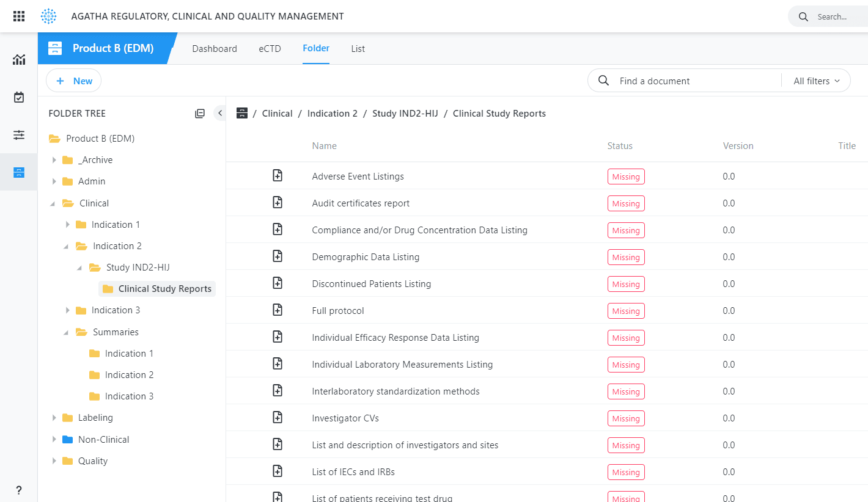Viewport: 868px width, 502px height.
Task: Click the add-file icon for Full protocol
Action: [278, 310]
